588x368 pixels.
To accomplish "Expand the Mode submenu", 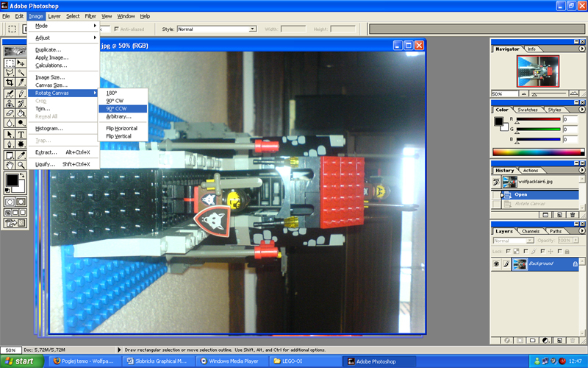I will 64,26.
